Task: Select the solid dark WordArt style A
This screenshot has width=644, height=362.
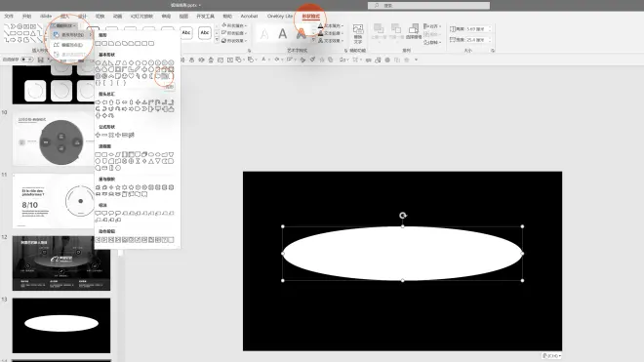Action: click(283, 33)
